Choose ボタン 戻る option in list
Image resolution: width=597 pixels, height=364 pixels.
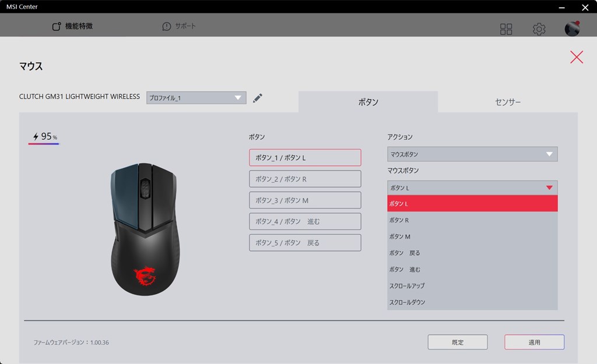click(x=472, y=253)
